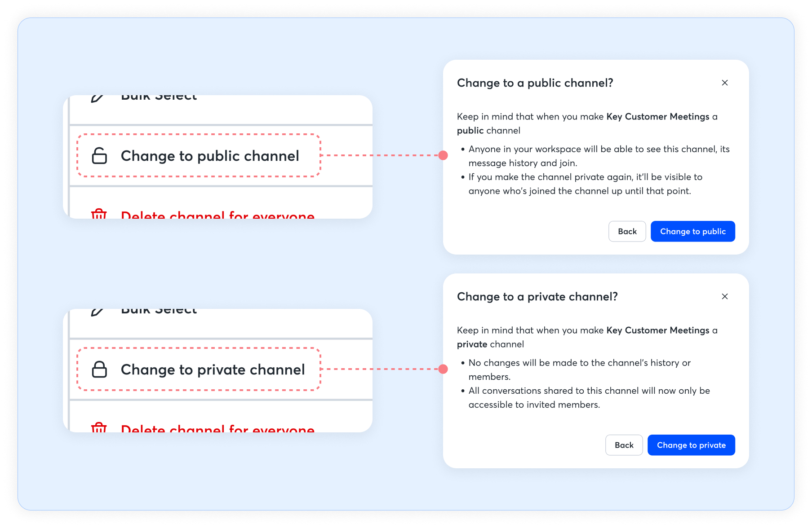This screenshot has width=812, height=528.
Task: Click the open padlock icon beside public channel
Action: (99, 156)
